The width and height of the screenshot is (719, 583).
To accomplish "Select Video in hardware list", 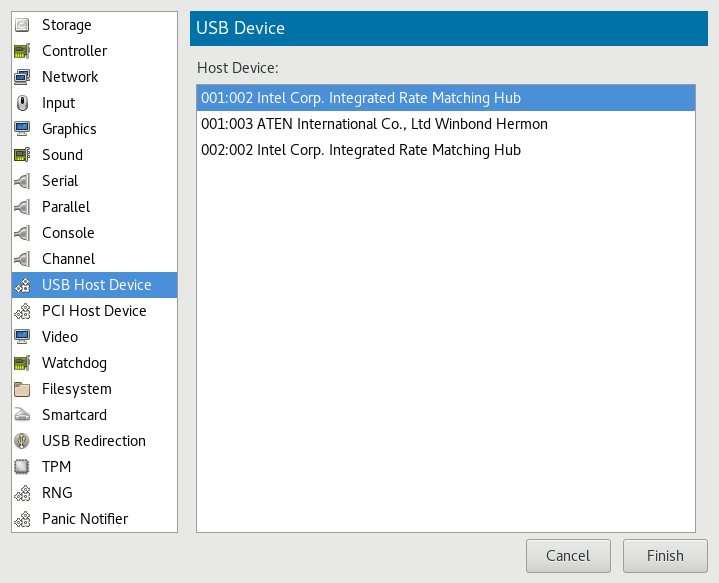I will pyautogui.click(x=59, y=337).
